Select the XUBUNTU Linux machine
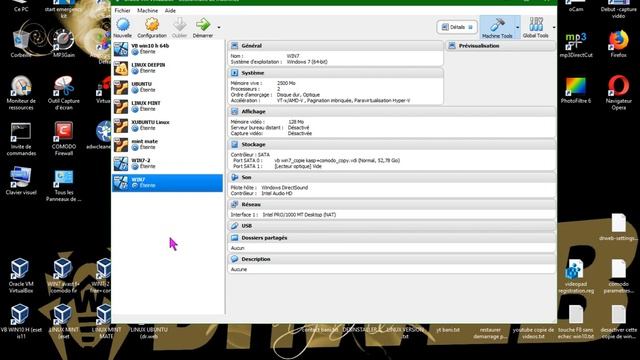 (x=168, y=126)
